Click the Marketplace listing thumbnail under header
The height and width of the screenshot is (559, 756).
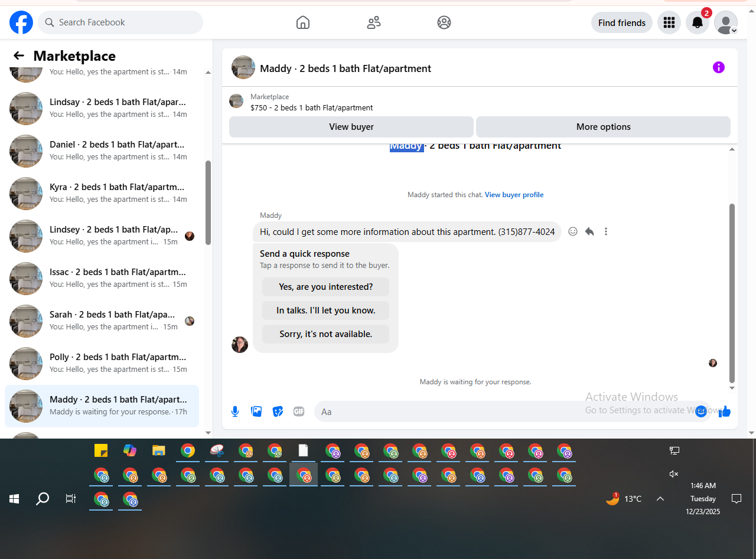click(236, 101)
